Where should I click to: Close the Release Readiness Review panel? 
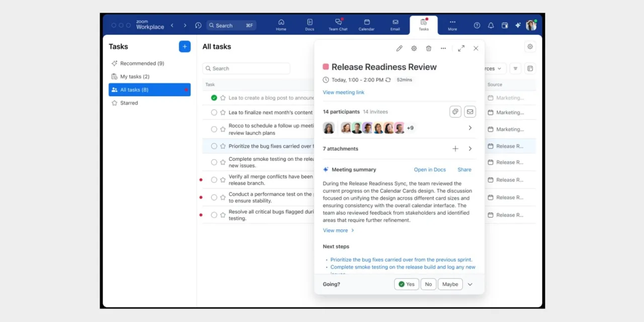click(476, 48)
